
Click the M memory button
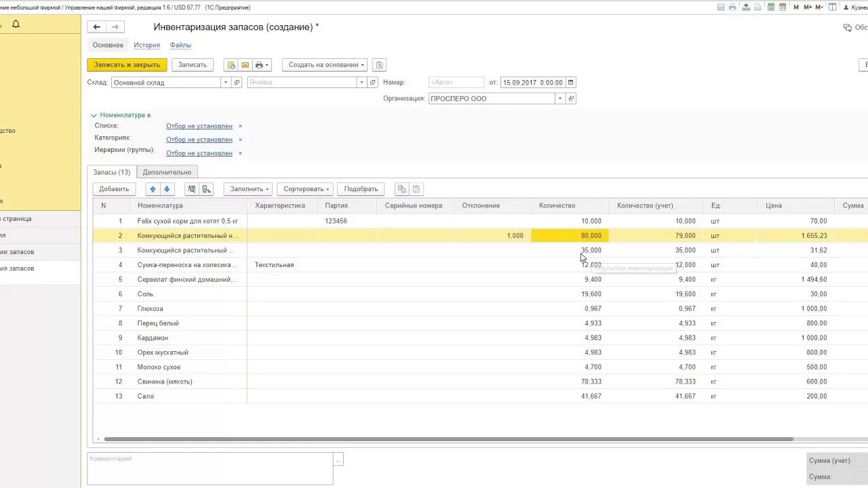796,7
